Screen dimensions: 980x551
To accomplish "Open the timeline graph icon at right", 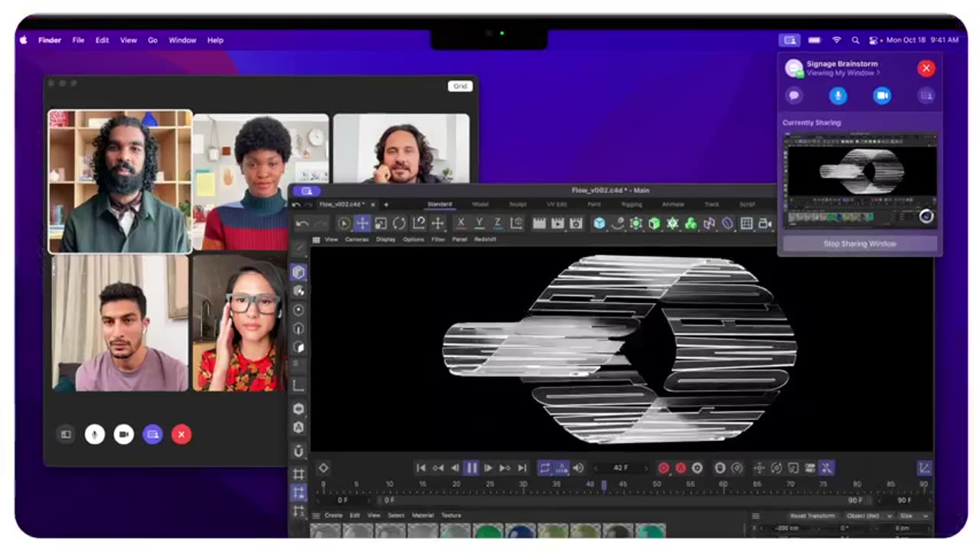I will [924, 468].
